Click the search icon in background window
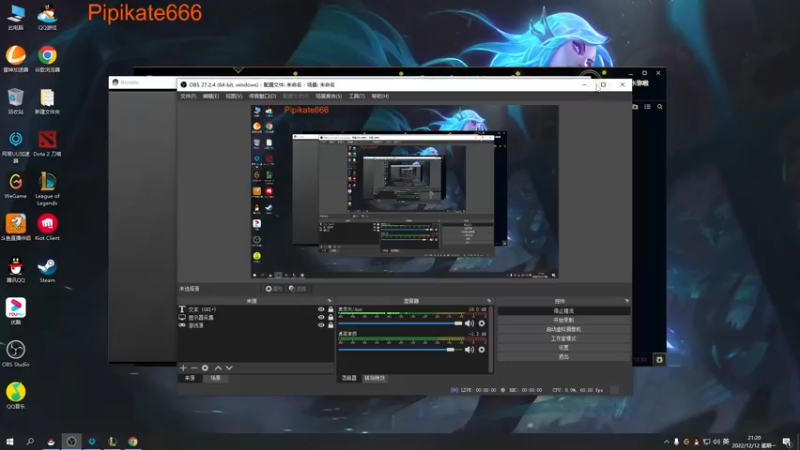This screenshot has width=800, height=450. pos(660,107)
